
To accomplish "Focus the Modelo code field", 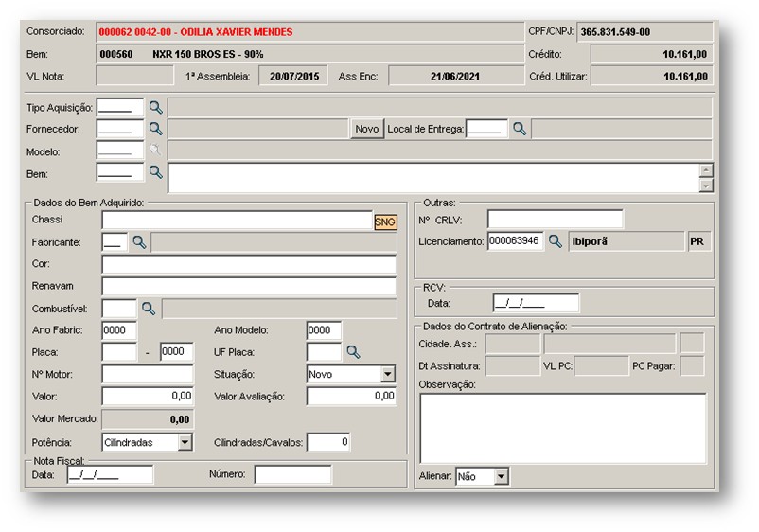I will pos(120,151).
